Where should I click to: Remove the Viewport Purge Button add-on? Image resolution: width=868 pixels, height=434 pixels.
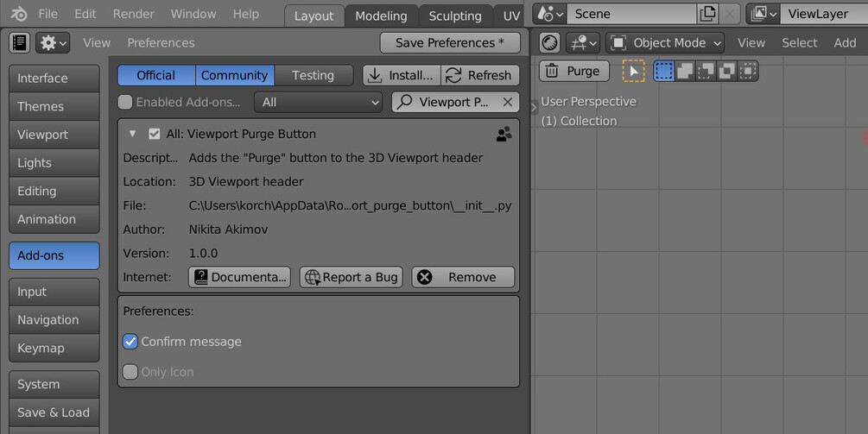click(x=463, y=277)
